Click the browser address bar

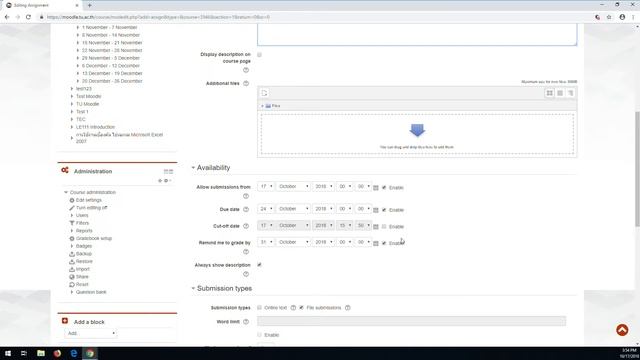pos(314,17)
